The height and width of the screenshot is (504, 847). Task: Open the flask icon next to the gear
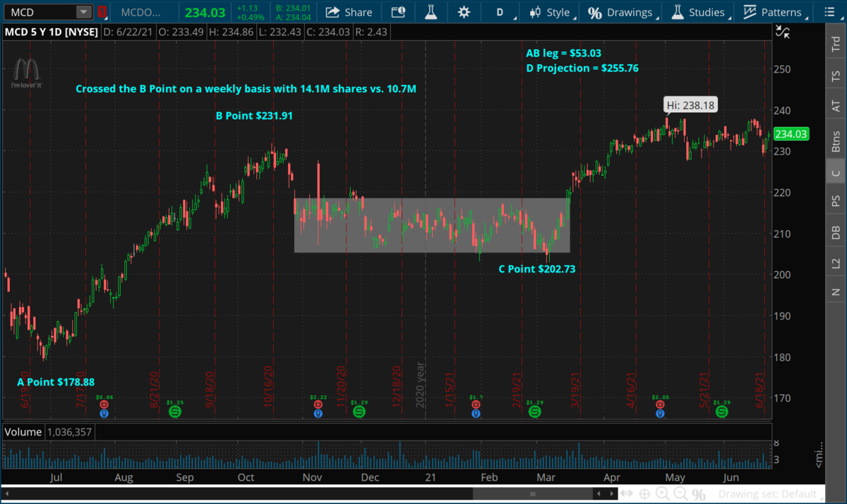(x=431, y=12)
